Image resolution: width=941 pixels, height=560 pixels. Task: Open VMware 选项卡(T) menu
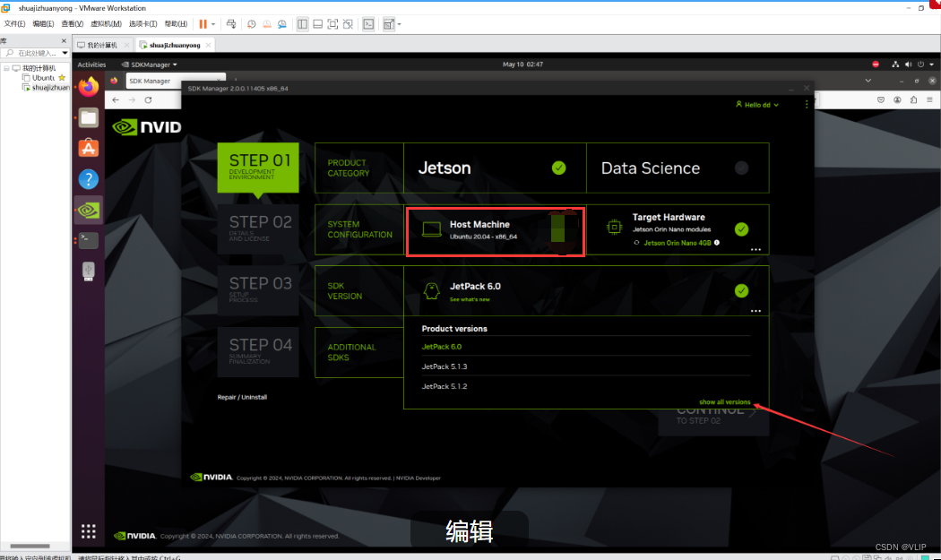pos(142,24)
